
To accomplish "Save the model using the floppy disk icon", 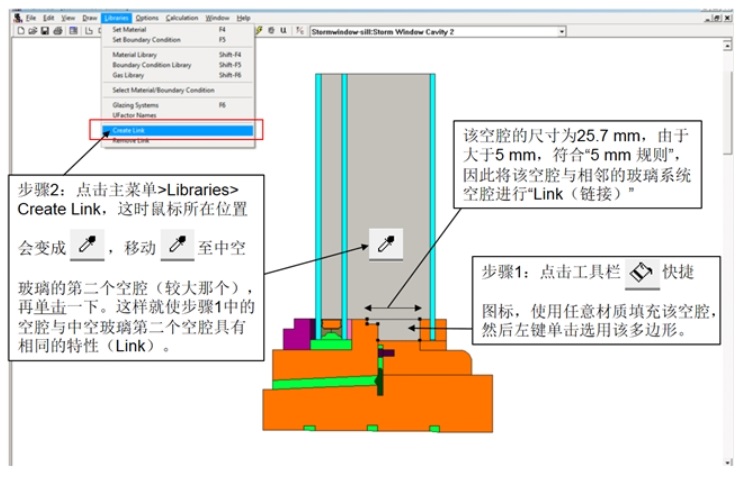I will click(45, 31).
